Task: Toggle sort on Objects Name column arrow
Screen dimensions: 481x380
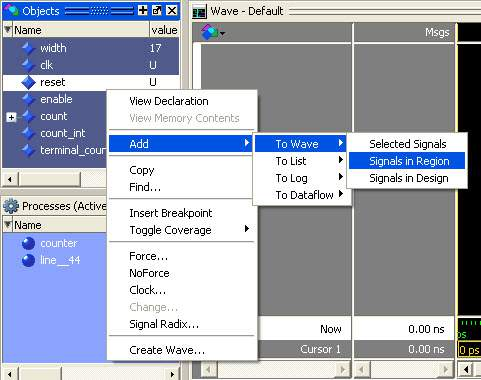Action: click(x=8, y=30)
